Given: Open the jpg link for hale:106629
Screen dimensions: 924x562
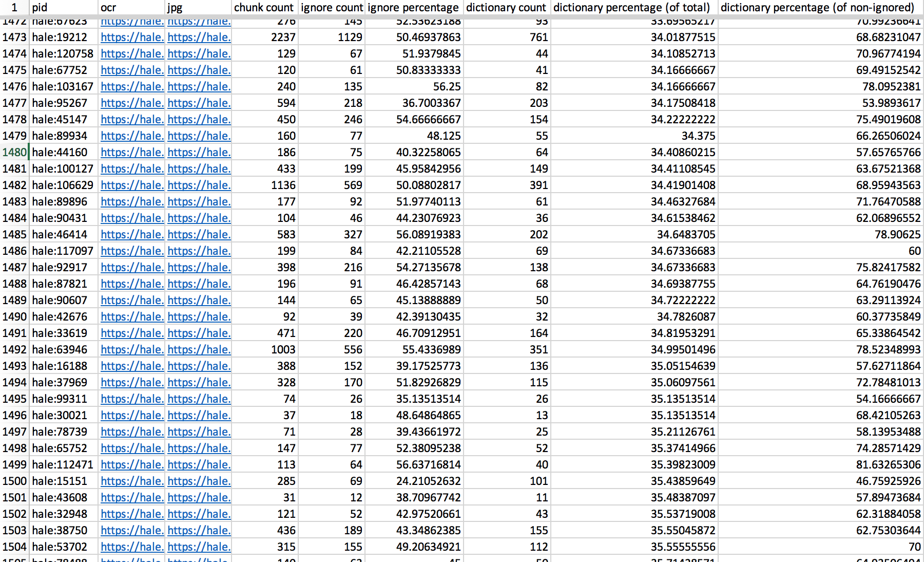Looking at the screenshot, I should point(199,185).
